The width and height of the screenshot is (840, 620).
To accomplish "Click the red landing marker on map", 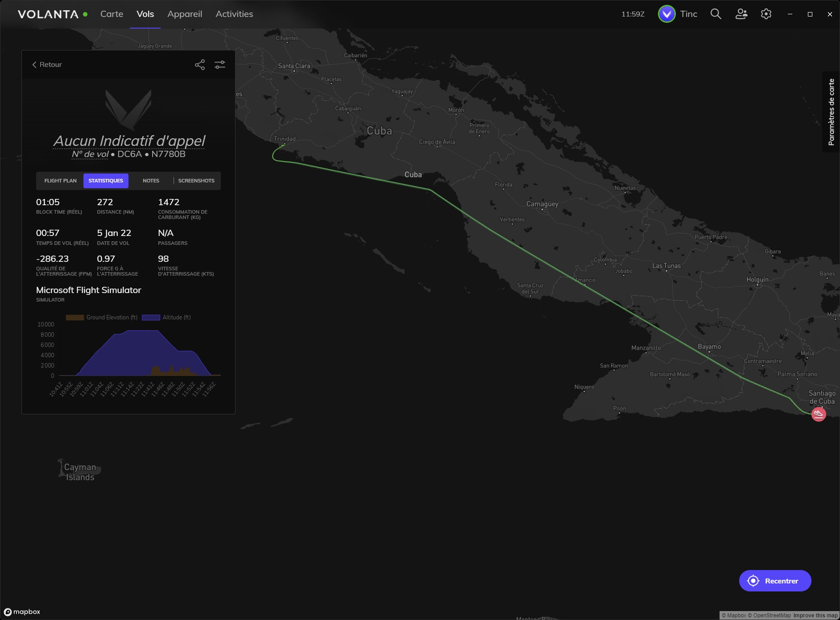I will 818,414.
